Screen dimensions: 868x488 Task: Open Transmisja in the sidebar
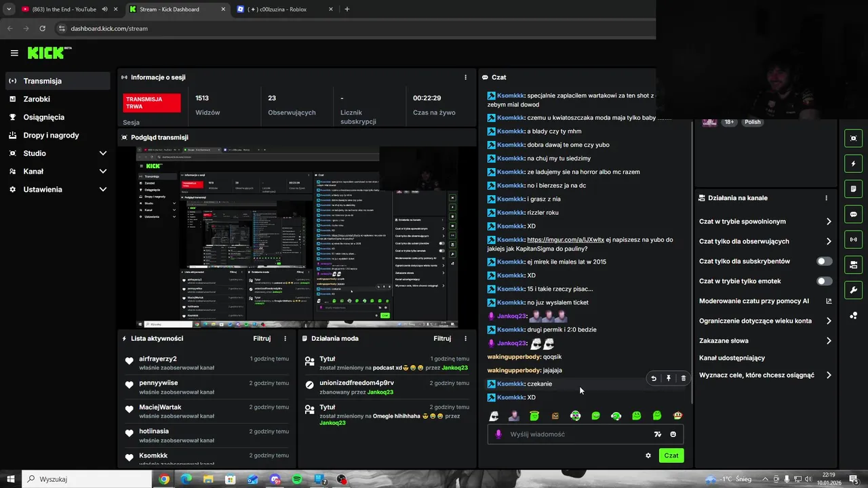(57, 81)
